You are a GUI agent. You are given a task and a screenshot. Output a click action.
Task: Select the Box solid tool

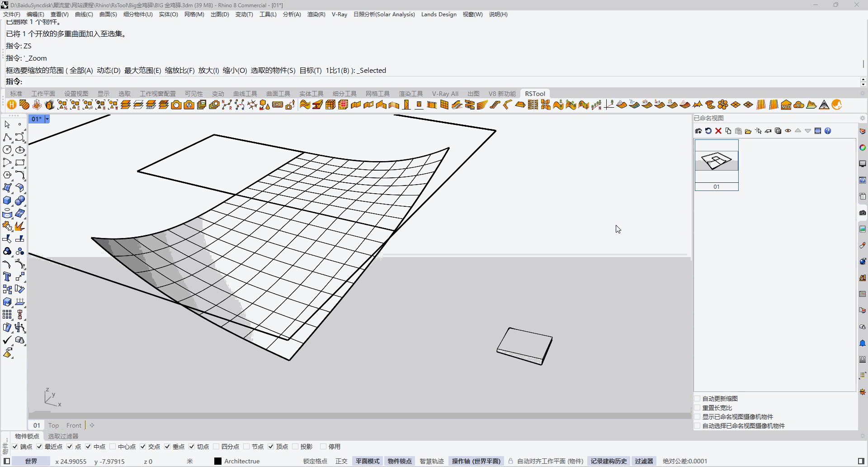[x=7, y=200]
